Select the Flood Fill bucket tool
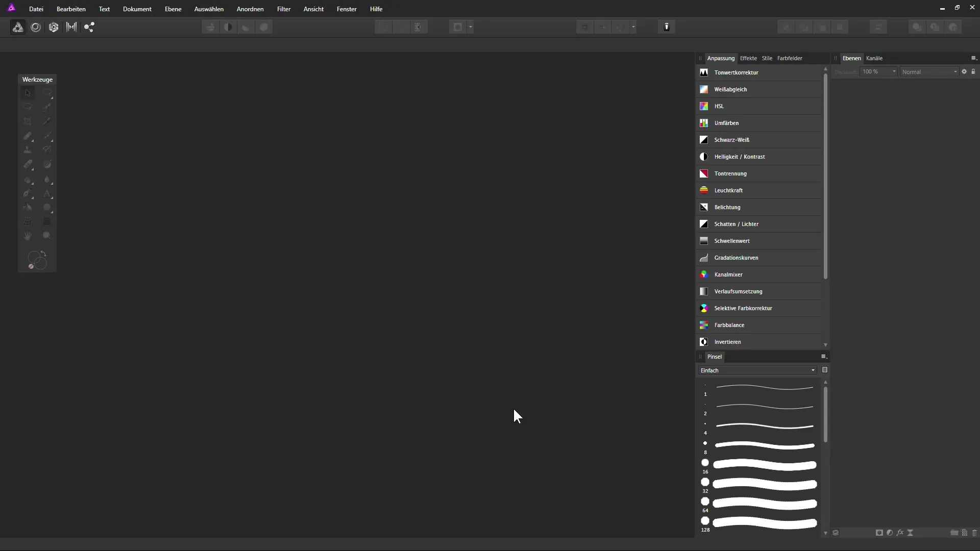980x551 pixels. tap(28, 207)
